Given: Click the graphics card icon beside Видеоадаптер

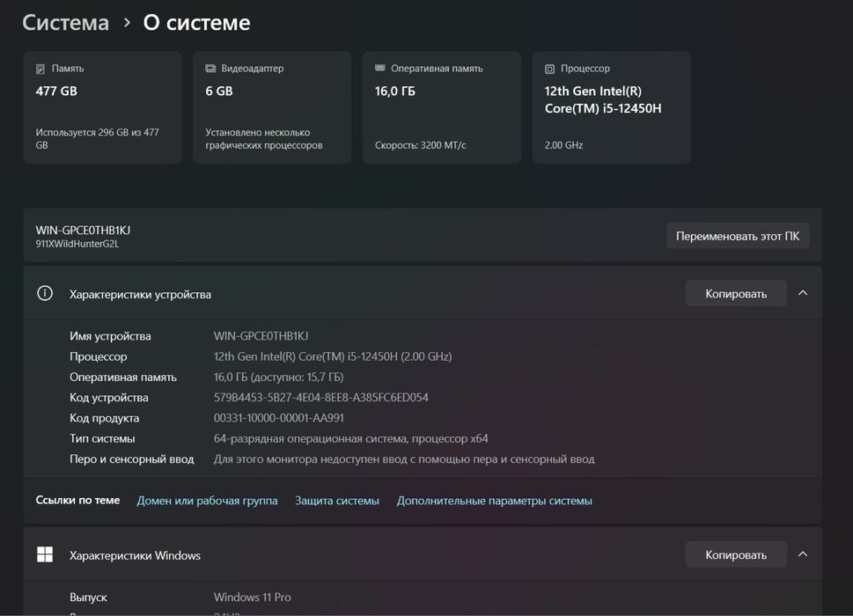Looking at the screenshot, I should [x=210, y=69].
